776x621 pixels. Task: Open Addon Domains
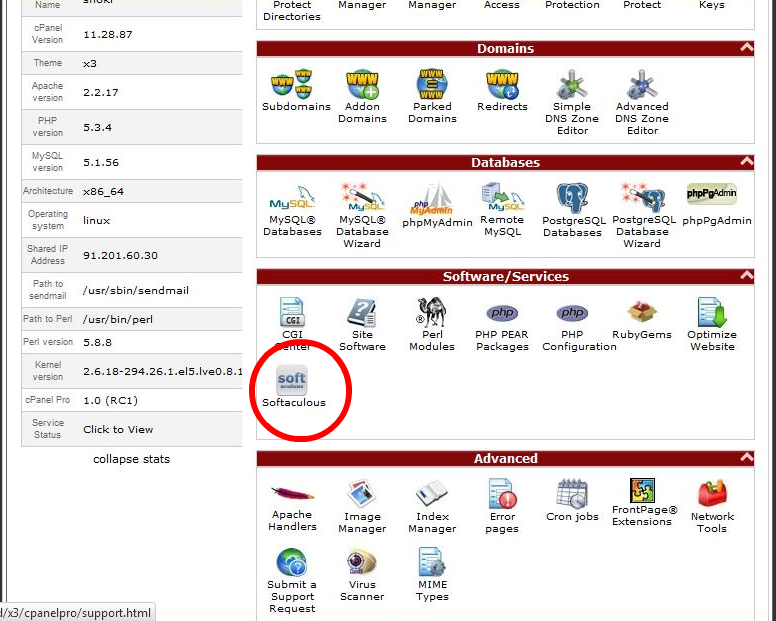tap(362, 96)
